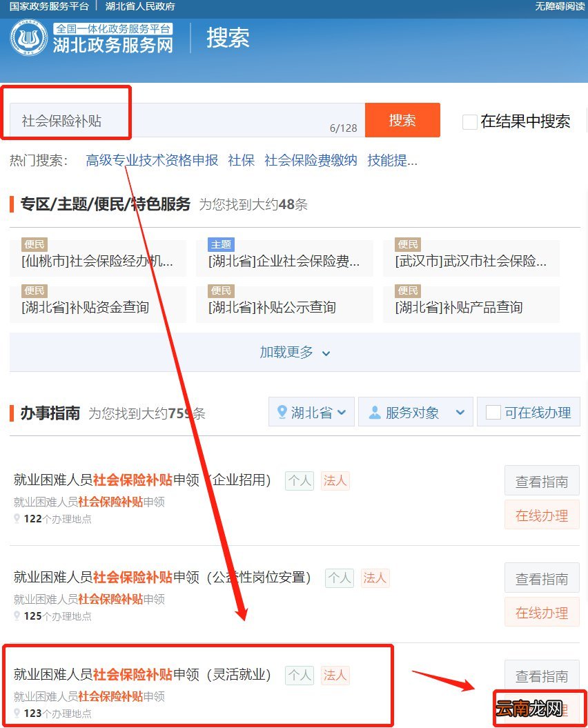588x728 pixels.
Task: Focus the search box containing 社会保险补贴
Action: pos(187,120)
